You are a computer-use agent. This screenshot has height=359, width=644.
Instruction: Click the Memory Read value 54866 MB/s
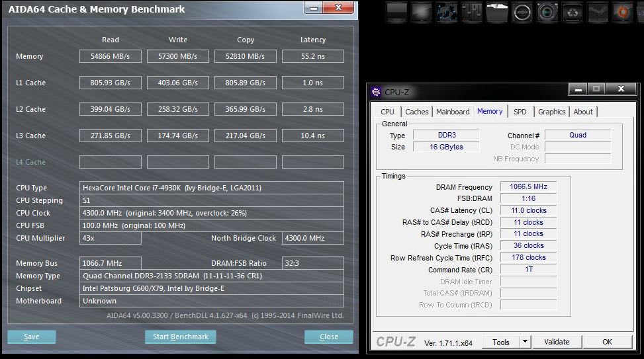[x=111, y=56]
